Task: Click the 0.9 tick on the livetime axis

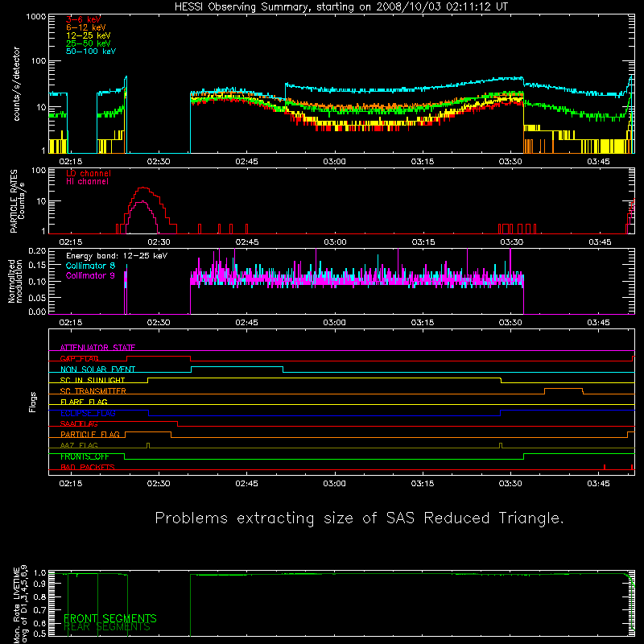Action: point(39,584)
